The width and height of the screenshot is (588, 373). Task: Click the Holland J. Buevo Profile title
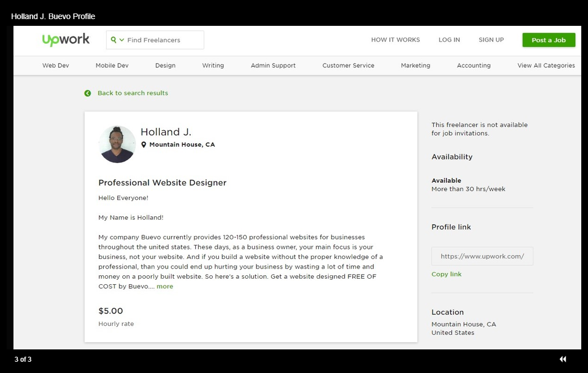click(53, 16)
